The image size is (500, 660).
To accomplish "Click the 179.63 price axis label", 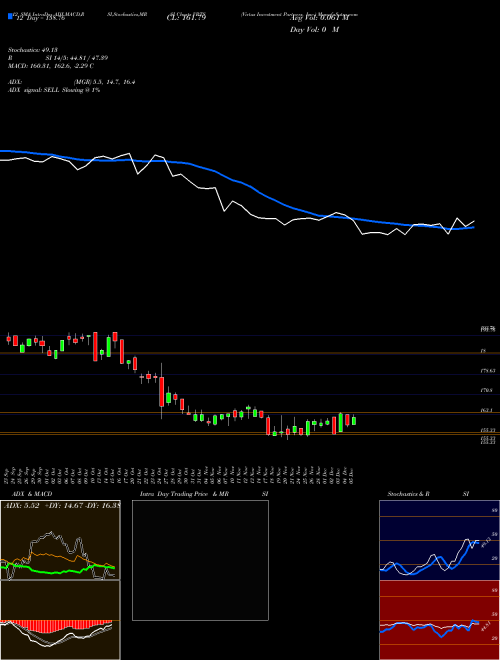I will 488,371.
